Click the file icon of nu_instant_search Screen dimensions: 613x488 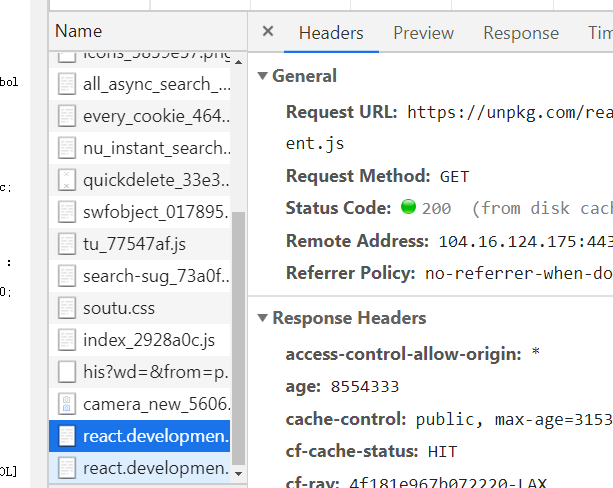67,148
